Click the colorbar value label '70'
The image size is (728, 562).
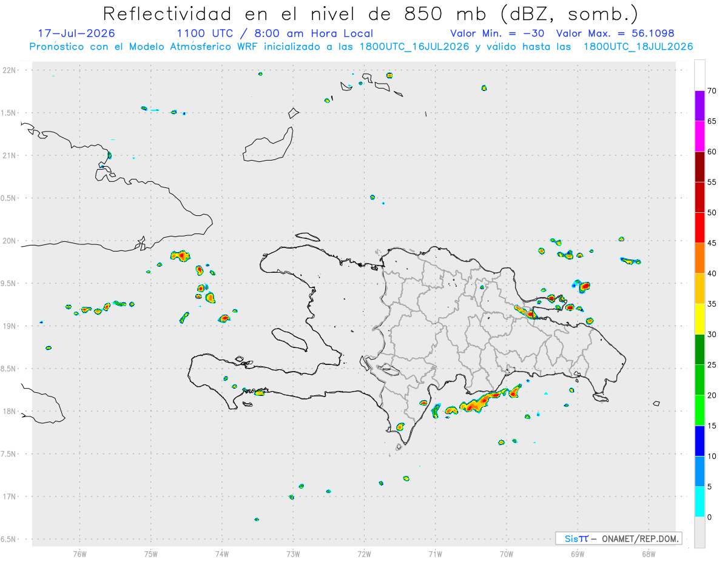tap(712, 91)
